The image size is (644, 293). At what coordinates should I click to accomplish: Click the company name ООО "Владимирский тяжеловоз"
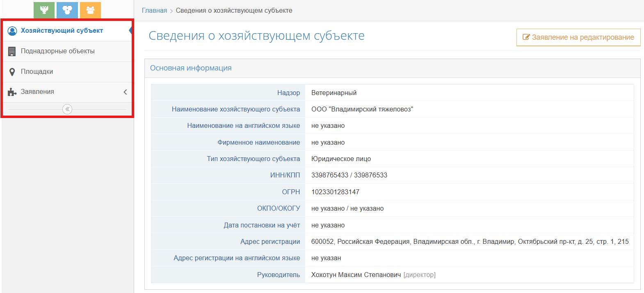coord(362,109)
